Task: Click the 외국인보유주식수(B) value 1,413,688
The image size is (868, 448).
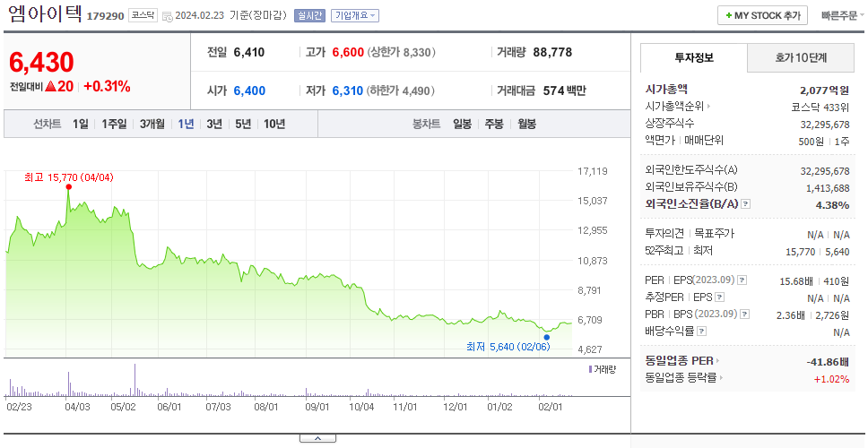Action: pyautogui.click(x=828, y=188)
